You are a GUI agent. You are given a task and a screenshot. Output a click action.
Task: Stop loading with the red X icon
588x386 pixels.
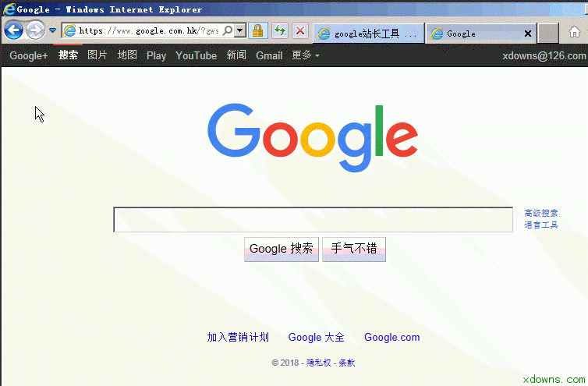[x=300, y=30]
